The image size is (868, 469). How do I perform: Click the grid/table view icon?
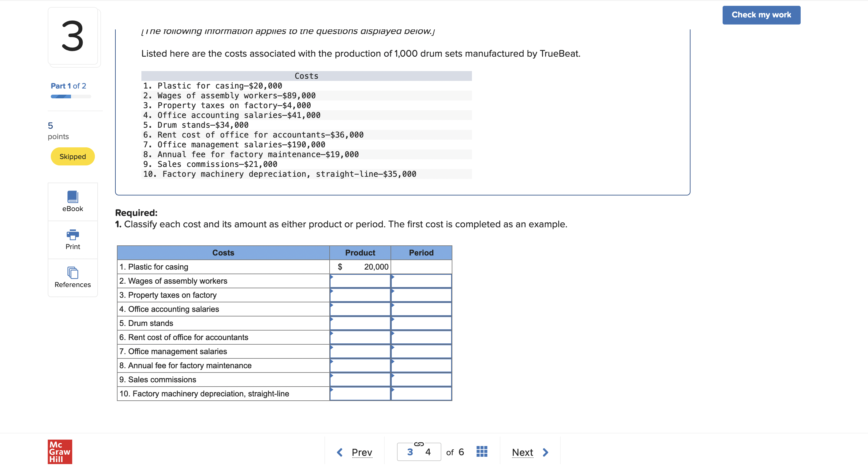click(481, 451)
